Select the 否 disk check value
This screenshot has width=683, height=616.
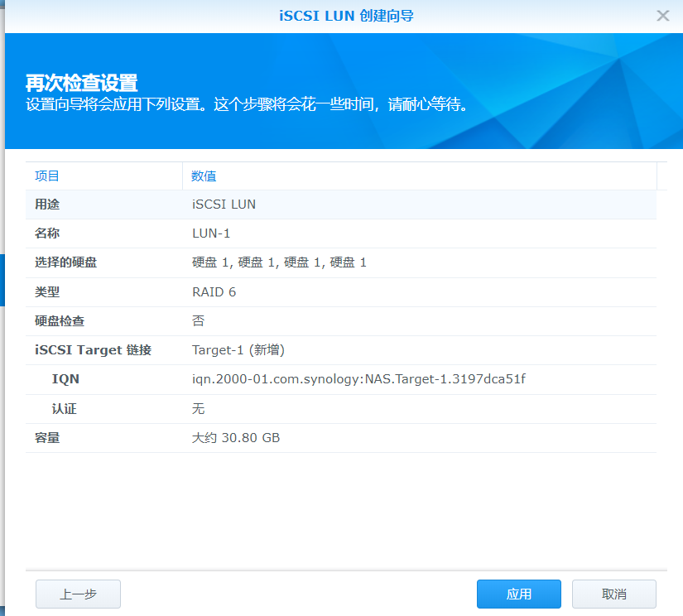point(198,321)
